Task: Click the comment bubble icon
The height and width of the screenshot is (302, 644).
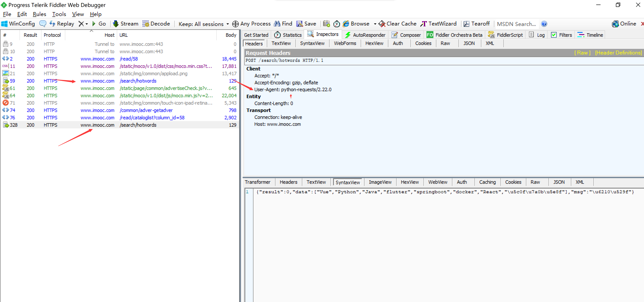Action: pos(43,24)
